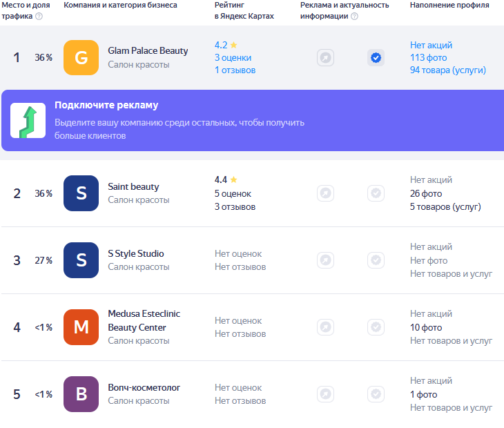This screenshot has height=428, width=504.
Task: Click the advertising arrow icon in Medusa Esteclinic row
Action: (325, 327)
